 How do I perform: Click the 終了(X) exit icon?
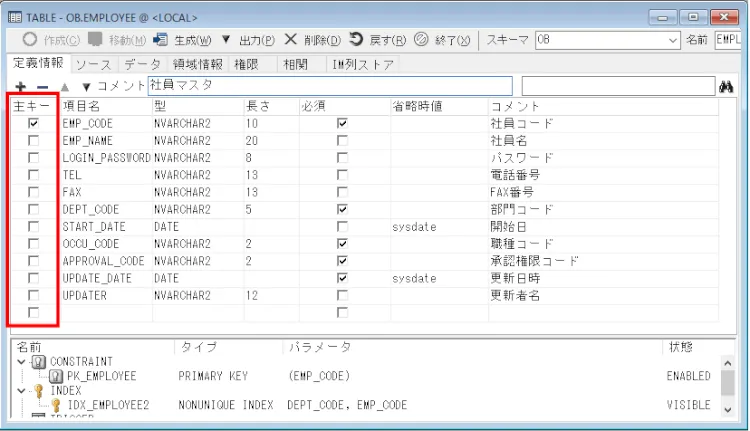pyautogui.click(x=421, y=39)
